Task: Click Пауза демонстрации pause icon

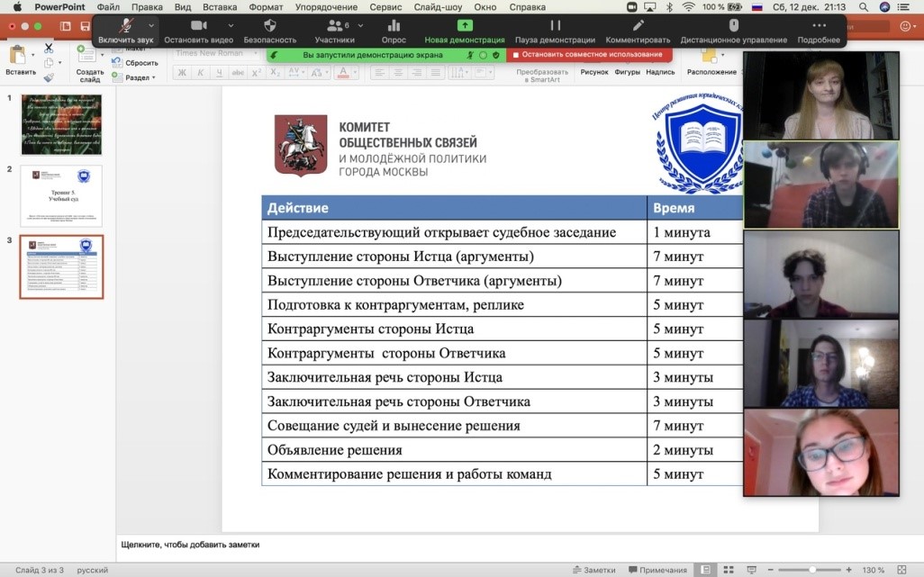Action: click(555, 25)
